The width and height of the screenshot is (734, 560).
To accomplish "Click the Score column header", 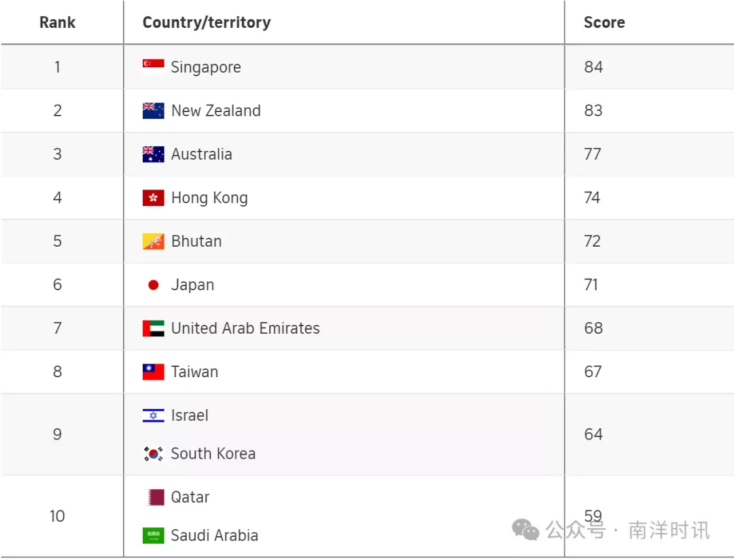I will 604,22.
